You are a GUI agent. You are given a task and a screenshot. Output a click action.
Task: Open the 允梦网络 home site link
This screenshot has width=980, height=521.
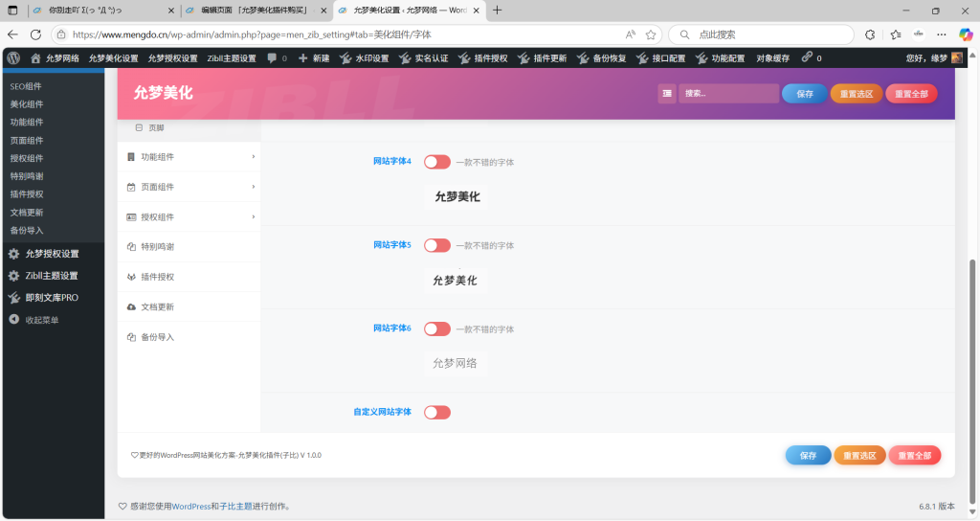pos(55,58)
